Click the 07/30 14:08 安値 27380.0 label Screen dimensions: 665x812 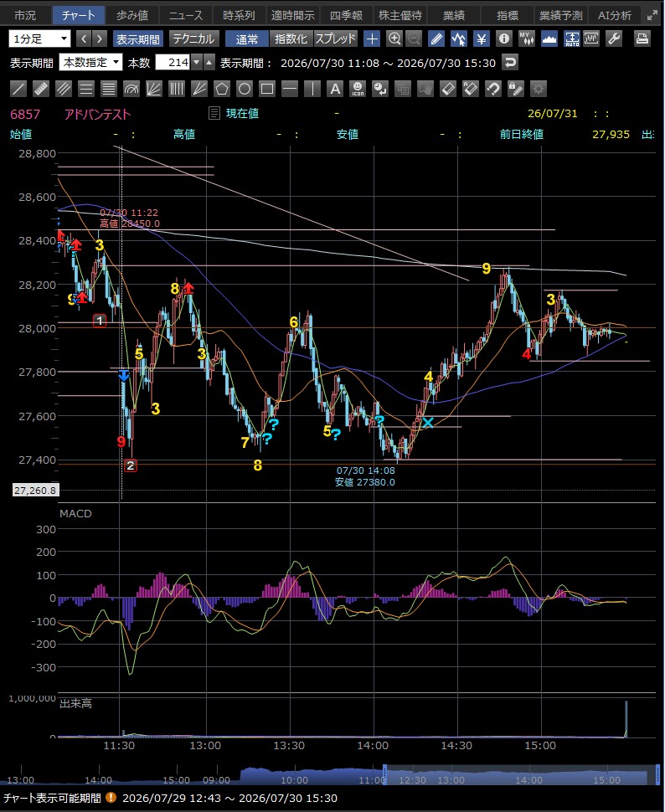[x=365, y=476]
